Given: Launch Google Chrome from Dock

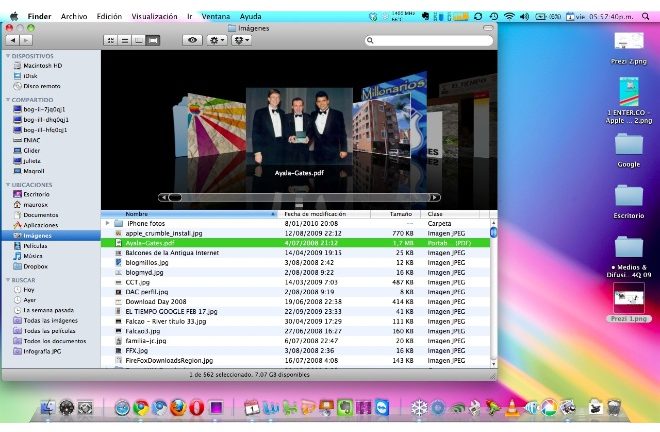Looking at the screenshot, I should coord(141,408).
